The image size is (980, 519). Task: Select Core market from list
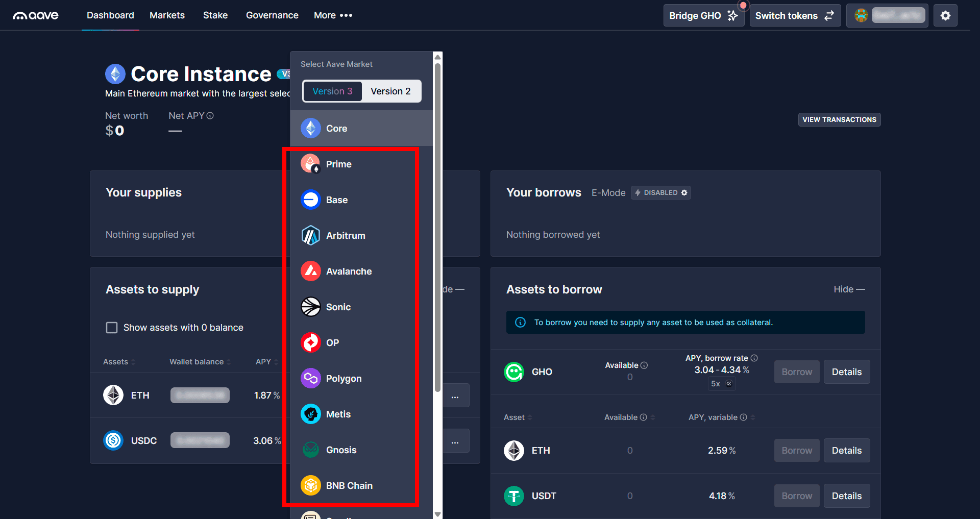click(x=361, y=129)
